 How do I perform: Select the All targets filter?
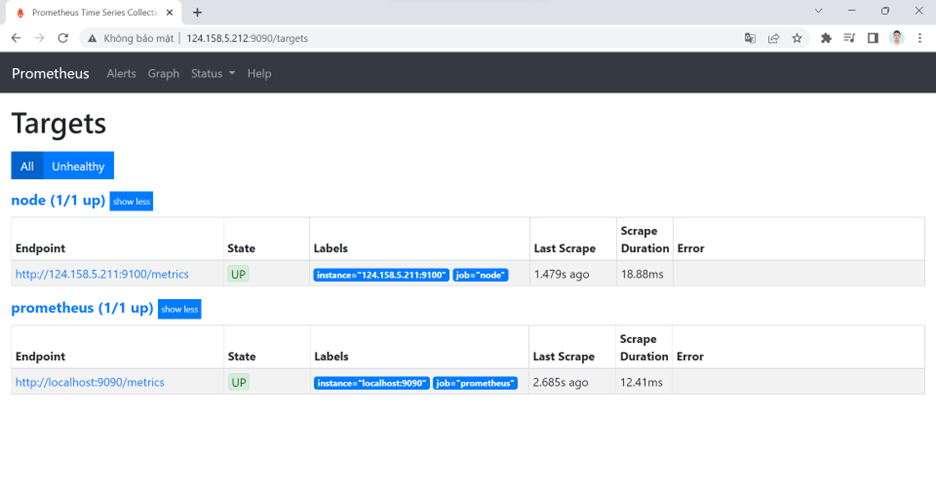(x=27, y=166)
